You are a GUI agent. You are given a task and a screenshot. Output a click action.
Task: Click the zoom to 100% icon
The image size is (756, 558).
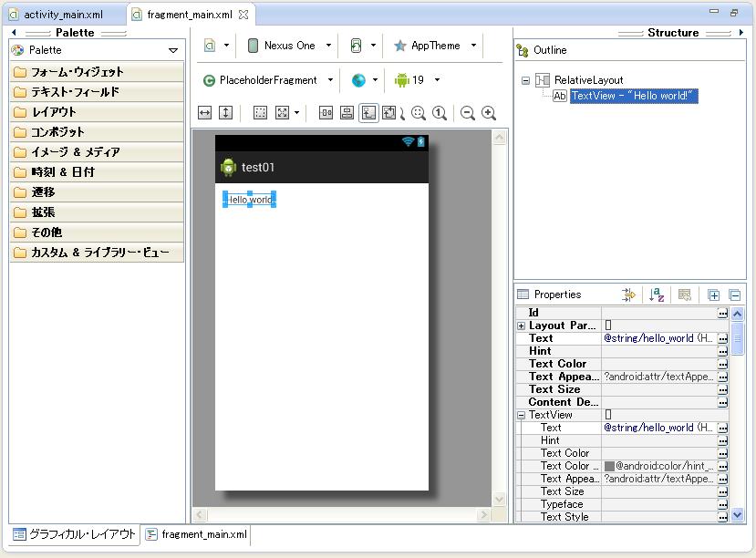point(440,113)
